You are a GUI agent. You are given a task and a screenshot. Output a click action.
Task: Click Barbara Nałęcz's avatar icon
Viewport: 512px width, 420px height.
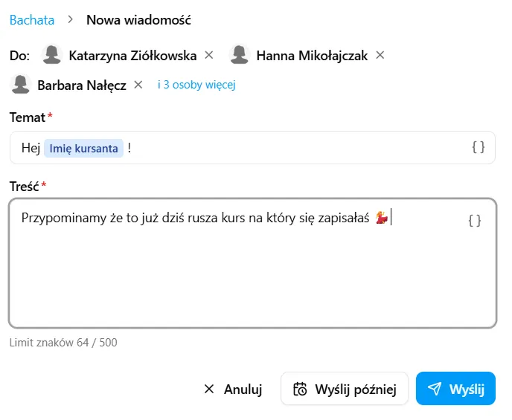pos(21,84)
